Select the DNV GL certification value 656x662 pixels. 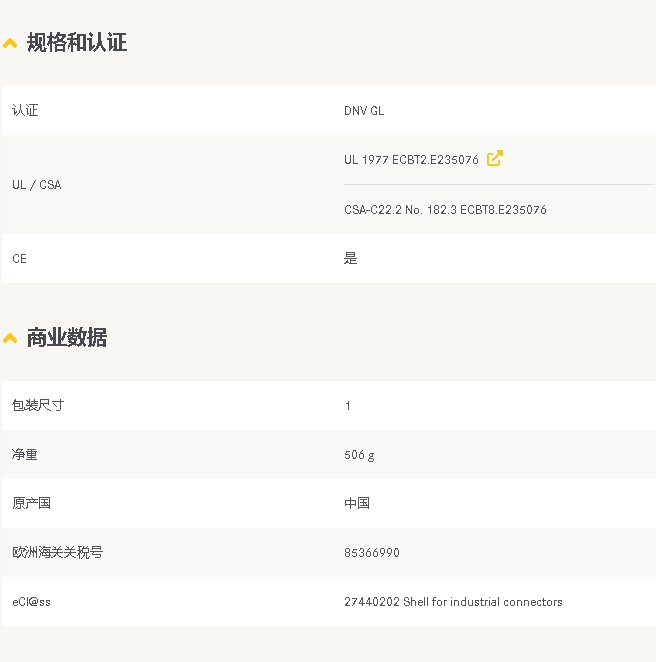point(364,111)
